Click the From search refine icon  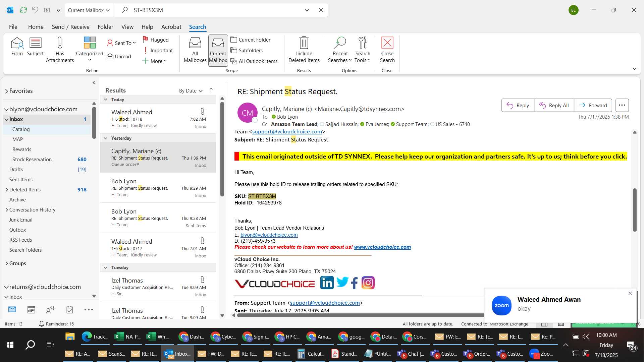[17, 47]
